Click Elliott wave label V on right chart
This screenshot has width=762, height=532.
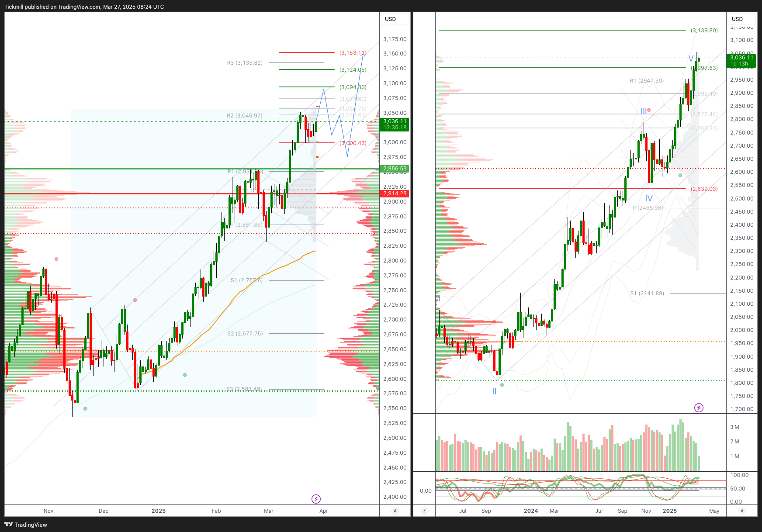pyautogui.click(x=691, y=59)
